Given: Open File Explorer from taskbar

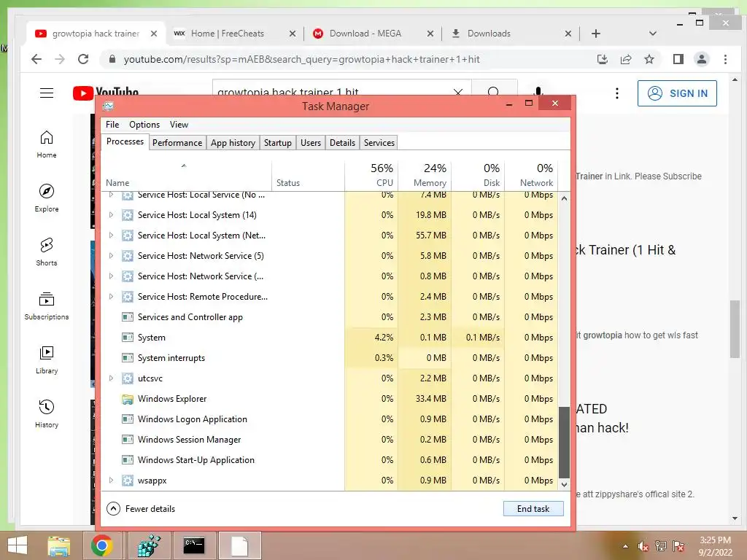Looking at the screenshot, I should [x=58, y=545].
